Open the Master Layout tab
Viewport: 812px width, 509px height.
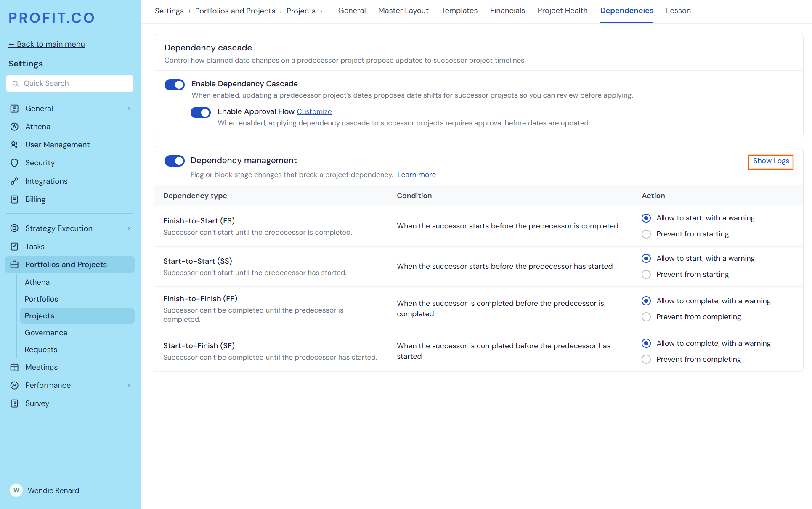(x=403, y=11)
